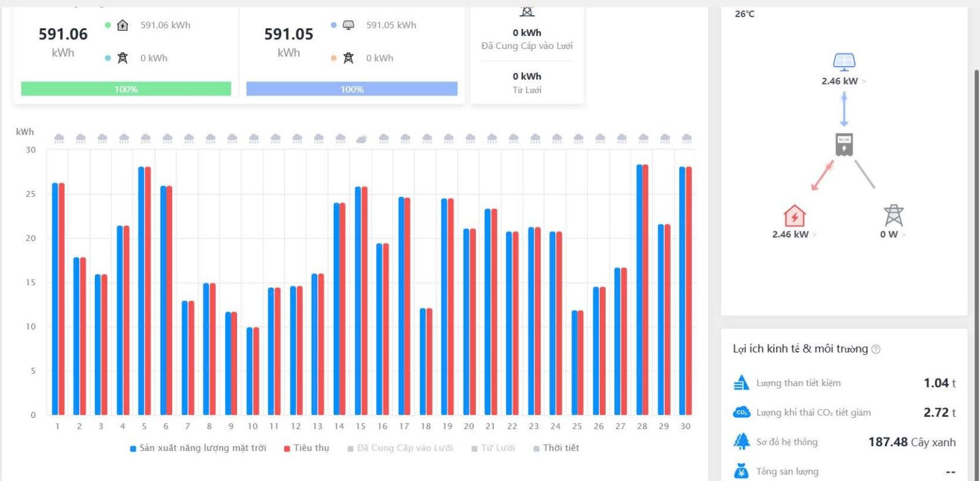The height and width of the screenshot is (481, 980).
Task: Click the tree icon for Sơ đồ hệ thống
Action: pyautogui.click(x=741, y=441)
